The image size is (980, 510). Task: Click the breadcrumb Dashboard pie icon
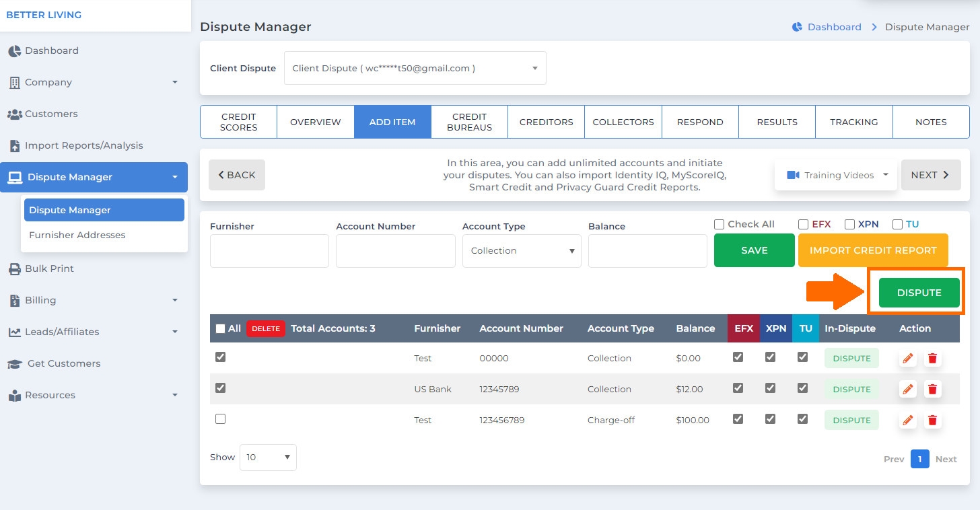click(797, 27)
